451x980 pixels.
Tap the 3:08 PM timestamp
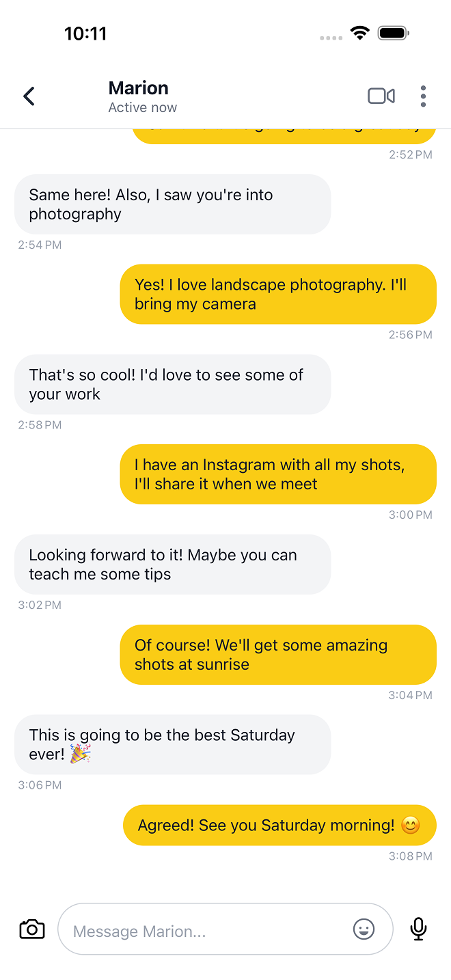click(410, 856)
